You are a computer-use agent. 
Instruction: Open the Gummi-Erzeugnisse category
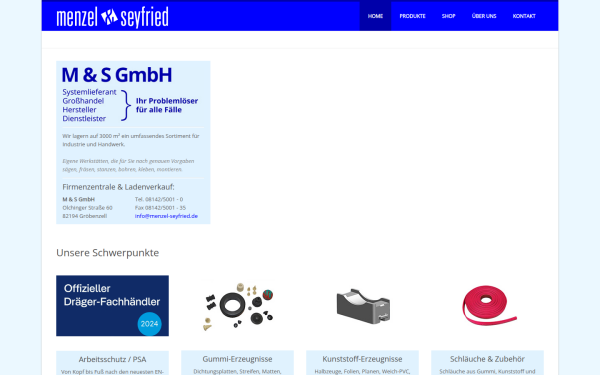pyautogui.click(x=238, y=359)
